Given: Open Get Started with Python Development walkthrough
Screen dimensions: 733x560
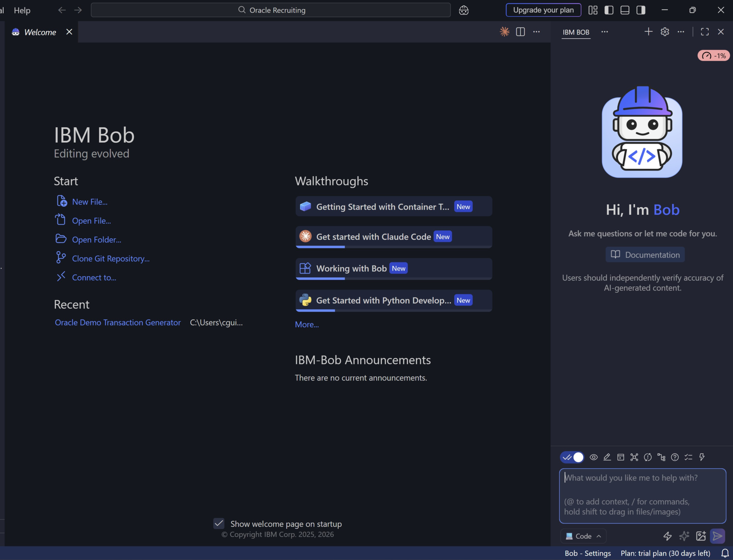Looking at the screenshot, I should (394, 300).
